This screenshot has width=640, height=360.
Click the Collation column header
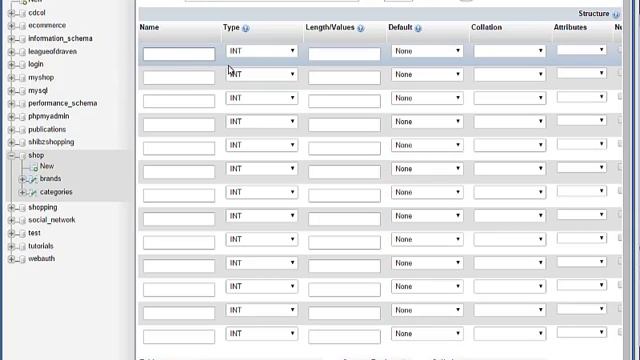click(x=486, y=27)
